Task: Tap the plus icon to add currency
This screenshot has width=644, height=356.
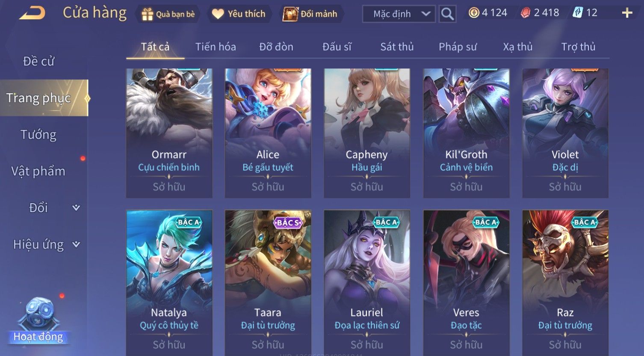Action: point(627,13)
